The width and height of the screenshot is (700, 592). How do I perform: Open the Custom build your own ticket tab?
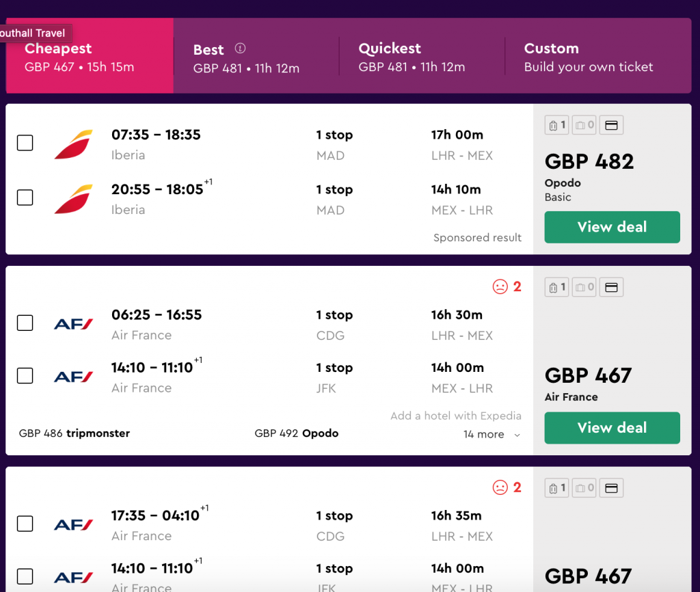click(x=598, y=57)
